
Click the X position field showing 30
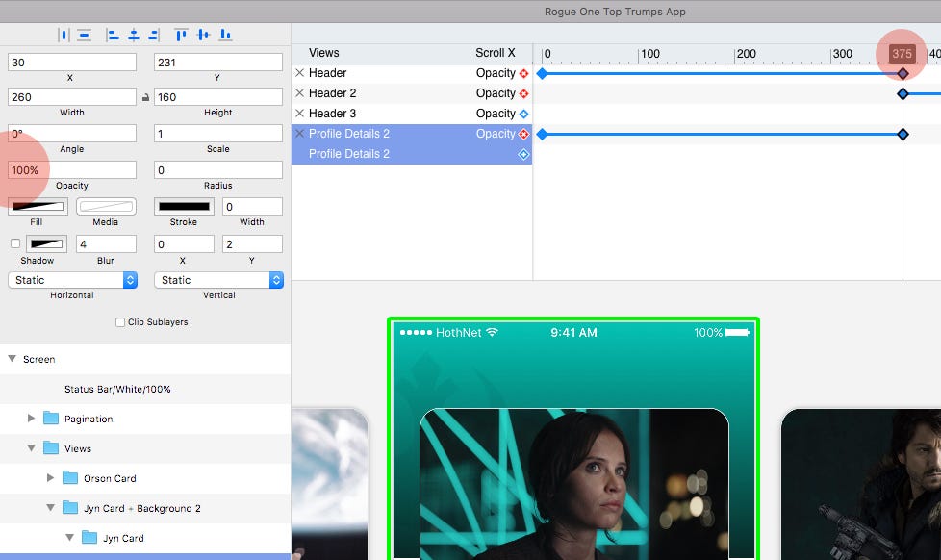coord(72,62)
